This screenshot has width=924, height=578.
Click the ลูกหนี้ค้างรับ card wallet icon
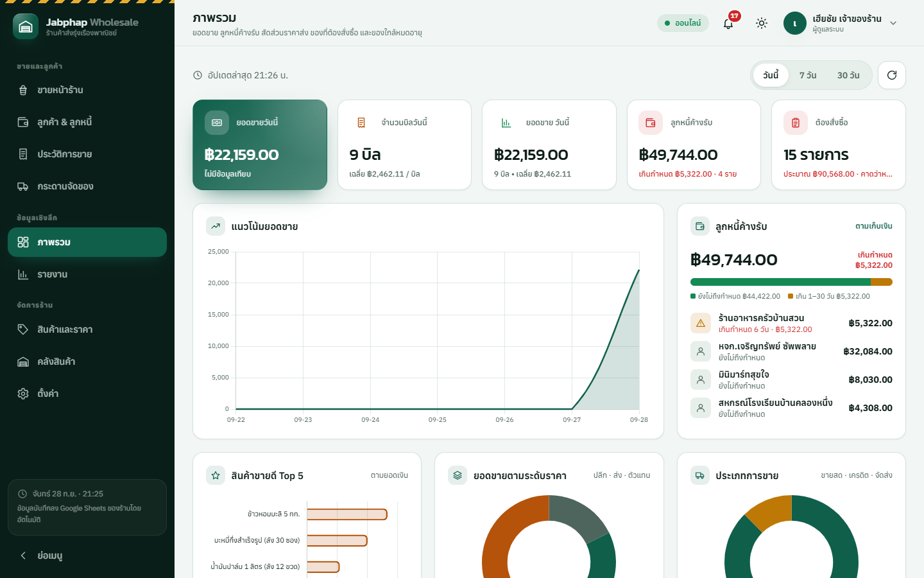click(x=651, y=123)
